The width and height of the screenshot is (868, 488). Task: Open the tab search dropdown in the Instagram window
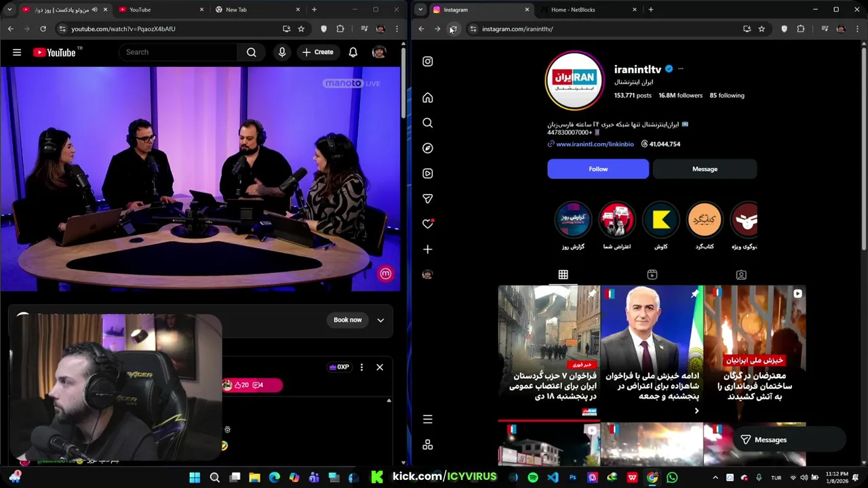pyautogui.click(x=420, y=9)
